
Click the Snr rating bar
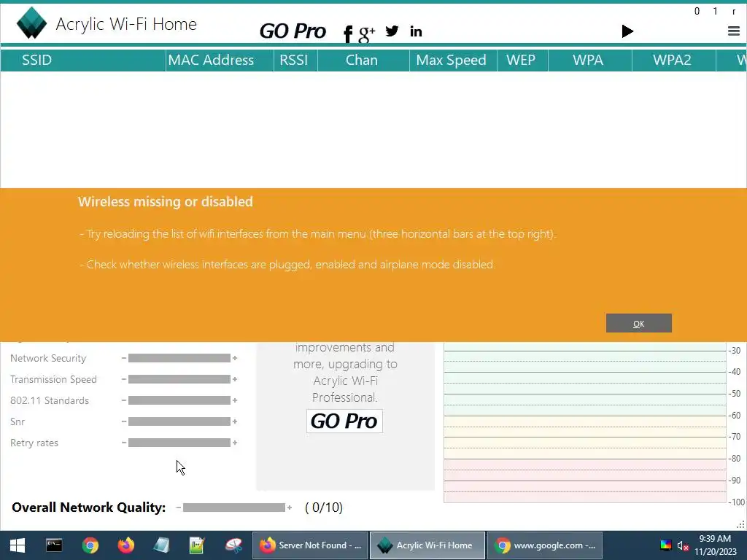179,421
